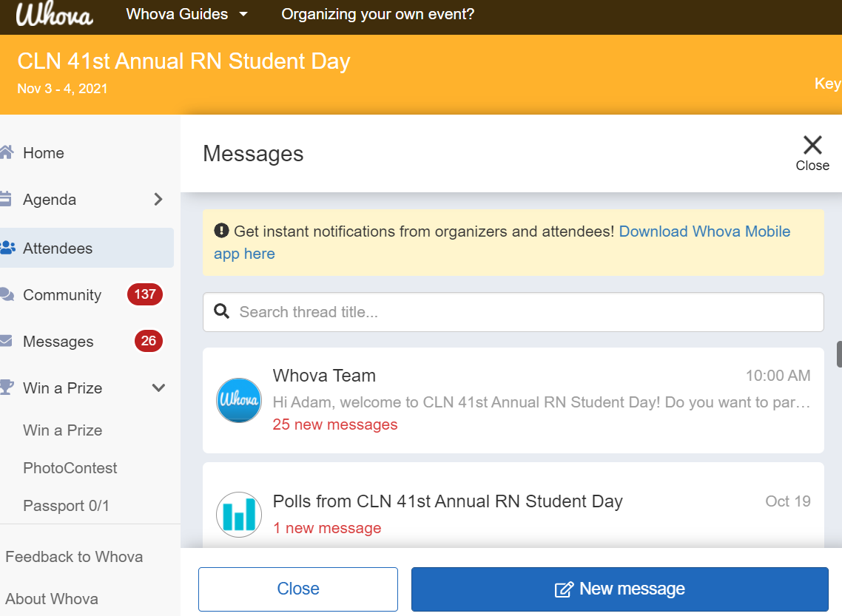
Task: Click the Community chat bubbles icon
Action: (7, 294)
